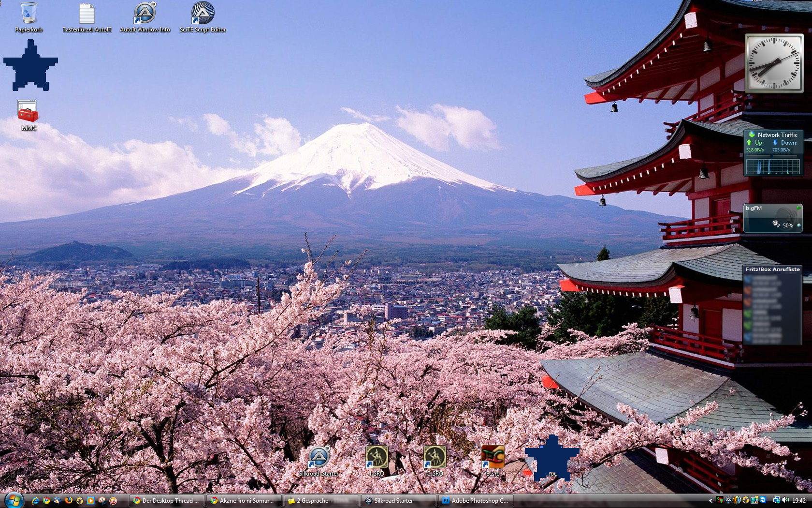Screen dimensions: 812x508
Task: Open 2 Gespräche taskbar button
Action: pos(321,501)
